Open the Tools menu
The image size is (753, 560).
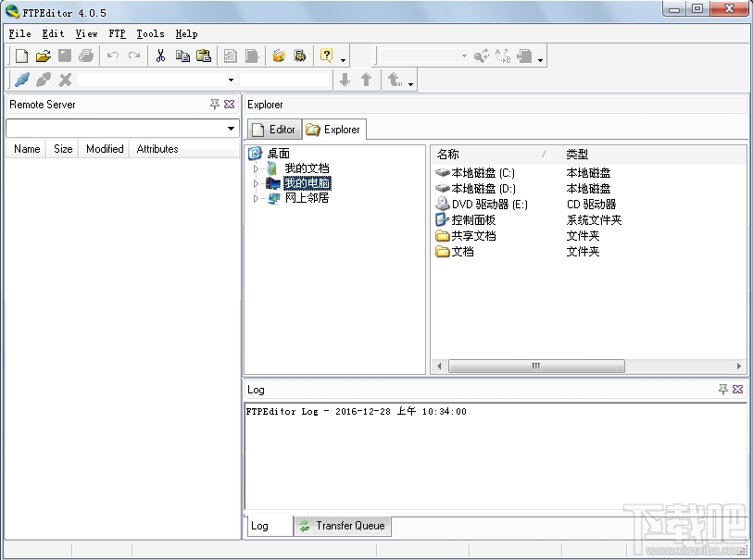tap(150, 33)
